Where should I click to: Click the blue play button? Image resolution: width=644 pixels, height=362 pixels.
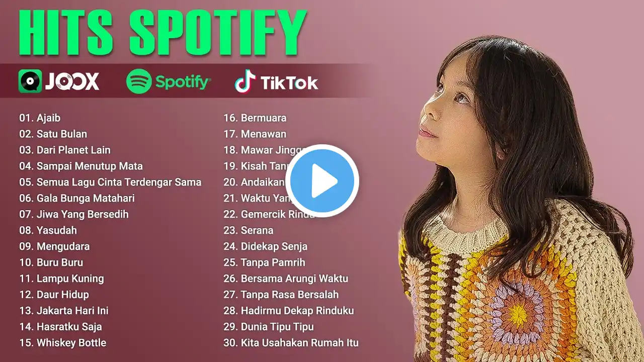point(322,181)
